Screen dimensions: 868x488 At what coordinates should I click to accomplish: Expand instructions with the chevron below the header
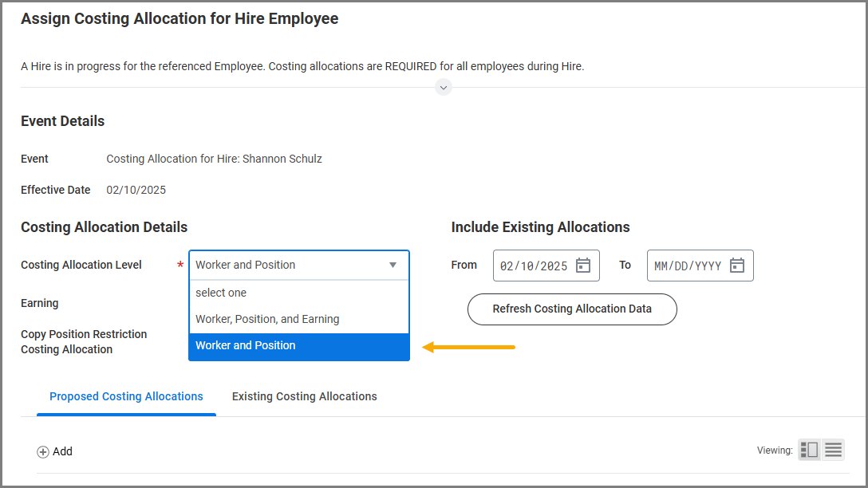pos(444,87)
